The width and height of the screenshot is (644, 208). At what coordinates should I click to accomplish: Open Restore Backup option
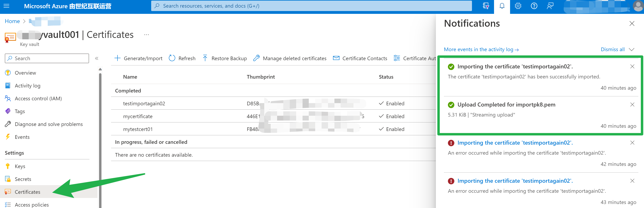[x=225, y=58]
